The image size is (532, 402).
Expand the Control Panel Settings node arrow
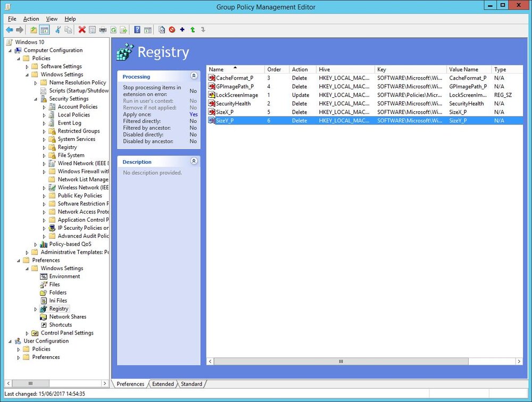point(27,333)
